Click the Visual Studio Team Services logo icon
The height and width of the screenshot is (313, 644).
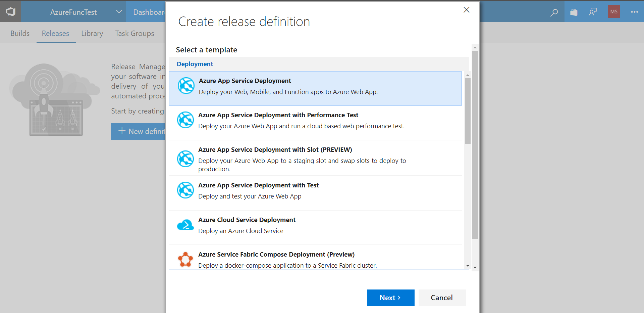tap(10, 12)
